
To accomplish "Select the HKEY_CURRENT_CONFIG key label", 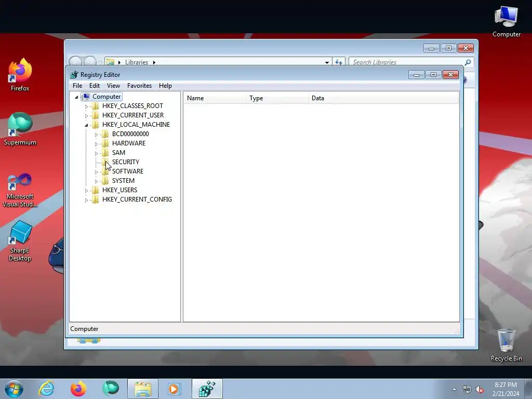I will point(137,199).
